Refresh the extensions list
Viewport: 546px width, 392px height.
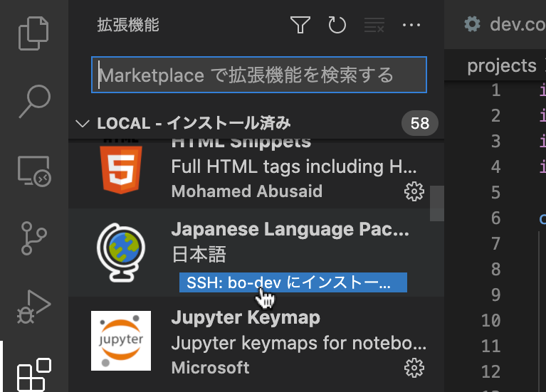(x=337, y=25)
